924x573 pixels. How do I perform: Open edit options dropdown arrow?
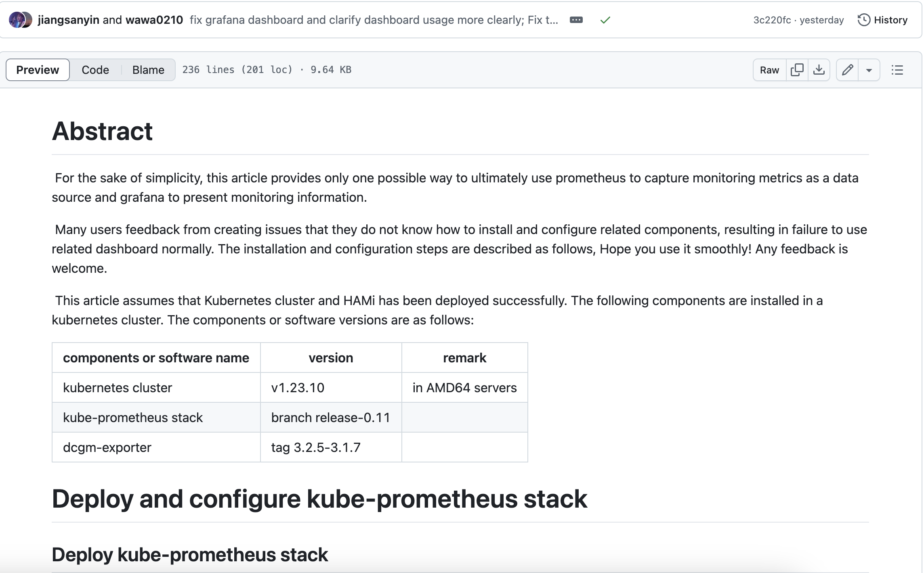[869, 70]
